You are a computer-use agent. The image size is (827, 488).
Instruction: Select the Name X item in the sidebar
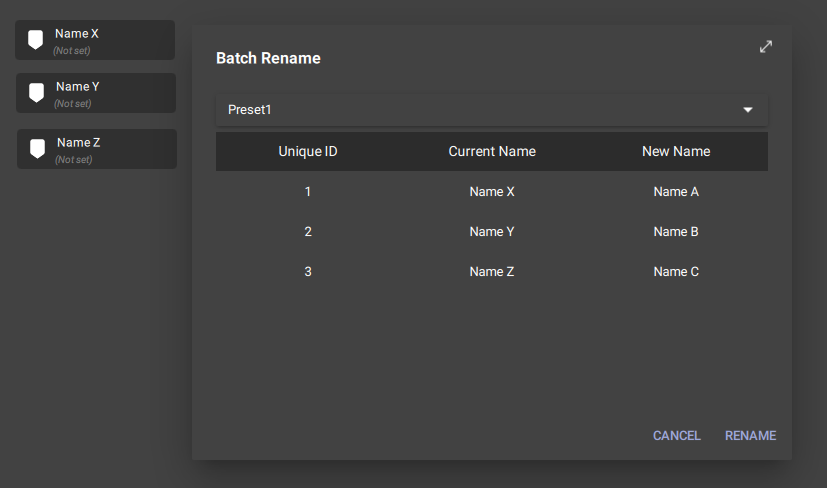[95, 40]
